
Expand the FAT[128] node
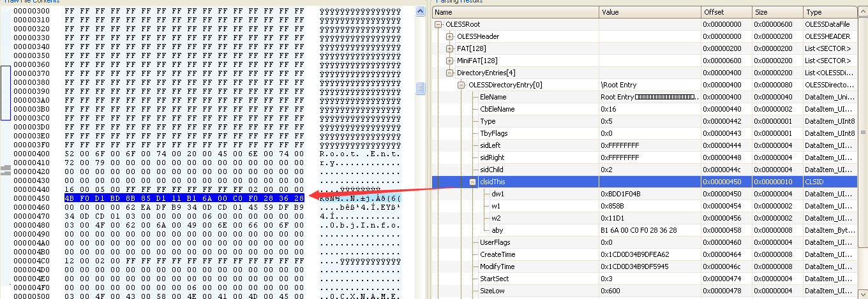pos(450,48)
